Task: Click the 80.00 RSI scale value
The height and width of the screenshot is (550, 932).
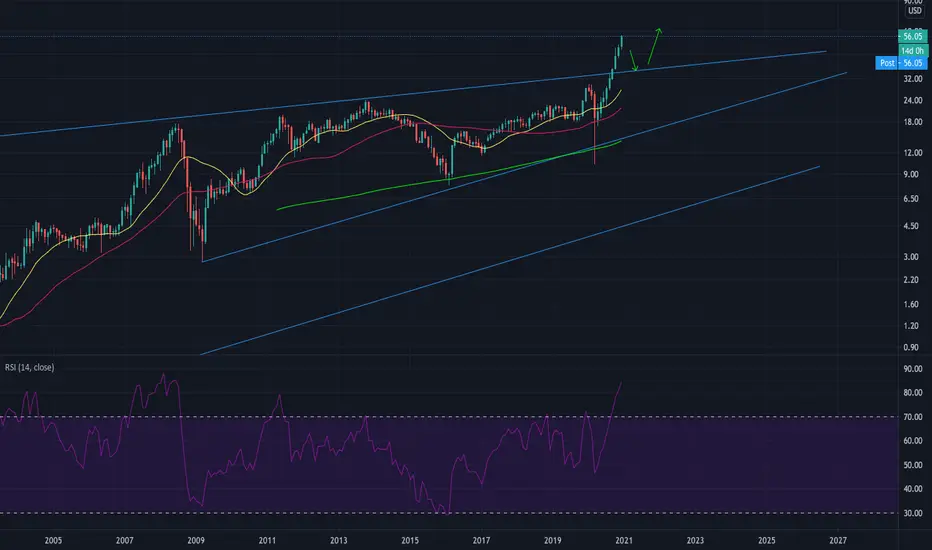Action: [913, 392]
